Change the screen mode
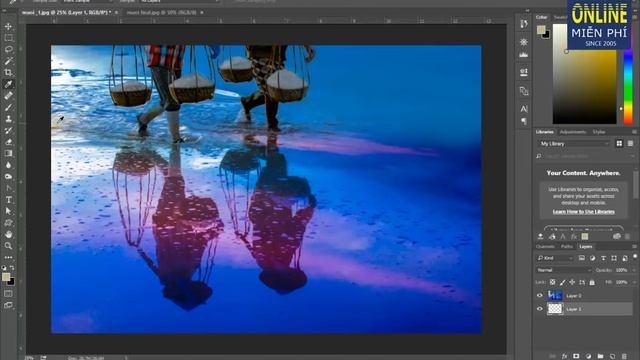Screen dimensions: 640x360 click(x=8, y=305)
